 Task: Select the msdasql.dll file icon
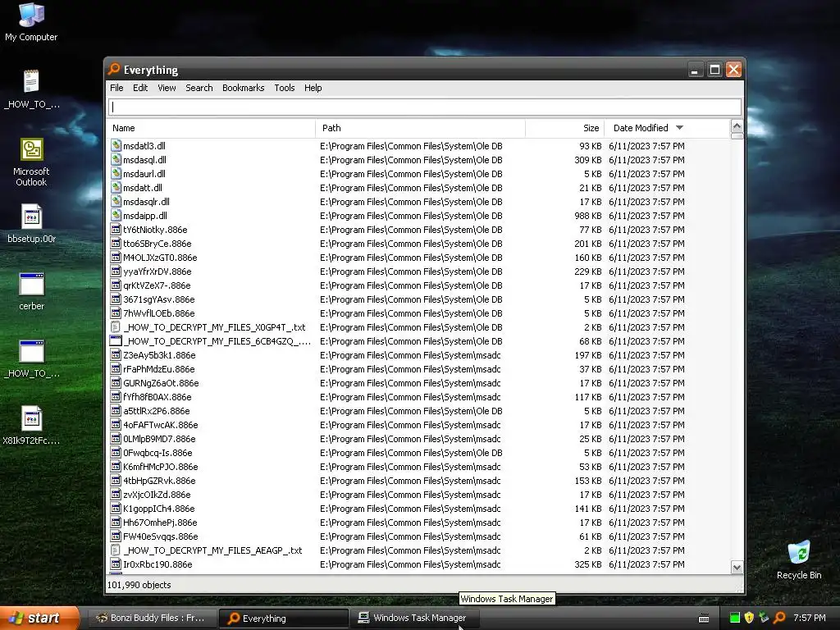point(116,160)
